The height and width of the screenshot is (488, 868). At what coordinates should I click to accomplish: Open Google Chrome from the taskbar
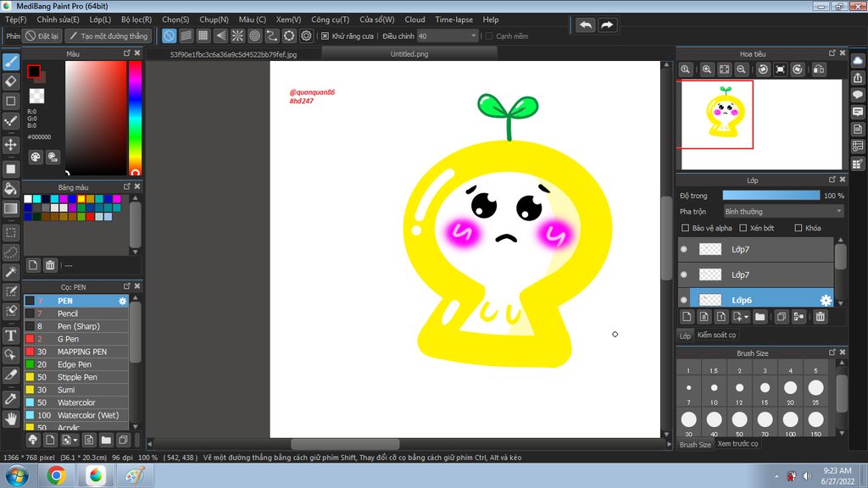pos(56,475)
